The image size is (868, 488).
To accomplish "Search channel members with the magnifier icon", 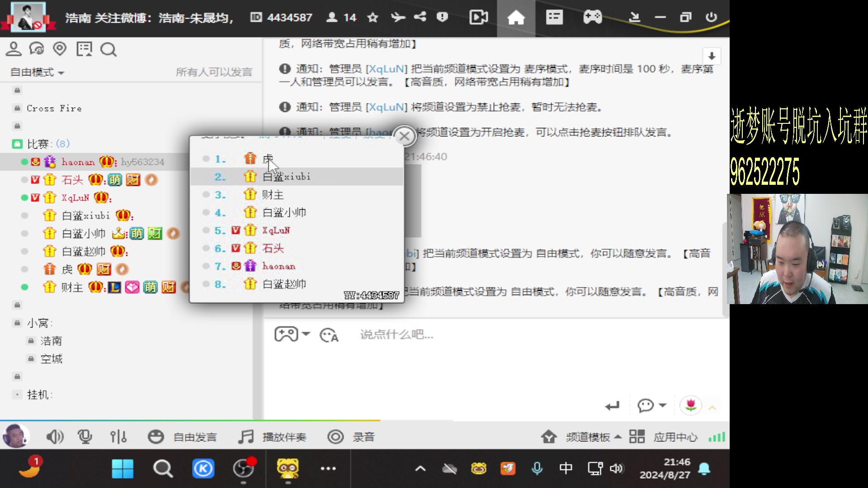I will pyautogui.click(x=108, y=49).
